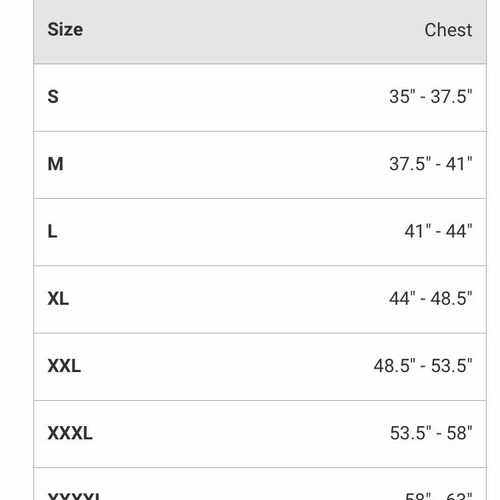Select the M size label
Viewport: 500px width, 500px height.
tap(55, 164)
